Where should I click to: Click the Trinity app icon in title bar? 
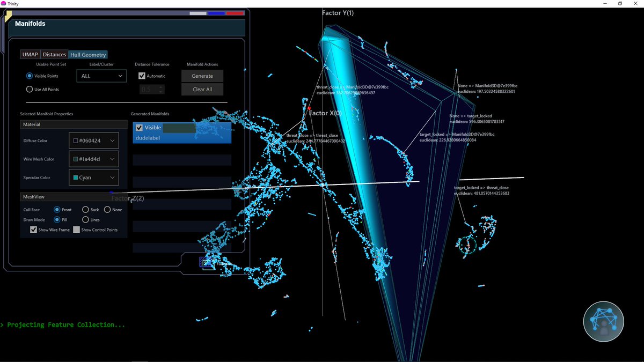4,3
